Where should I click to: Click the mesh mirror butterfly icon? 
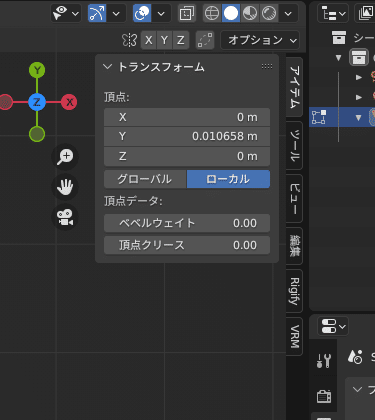129,40
